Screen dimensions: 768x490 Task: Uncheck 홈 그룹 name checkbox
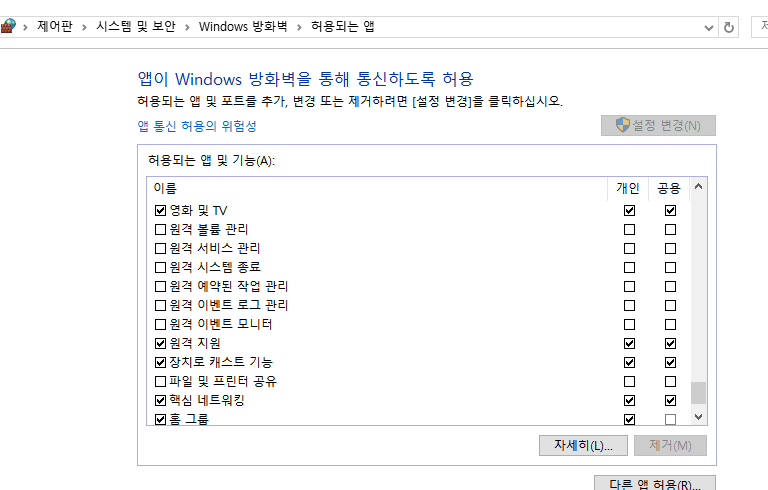pos(160,419)
